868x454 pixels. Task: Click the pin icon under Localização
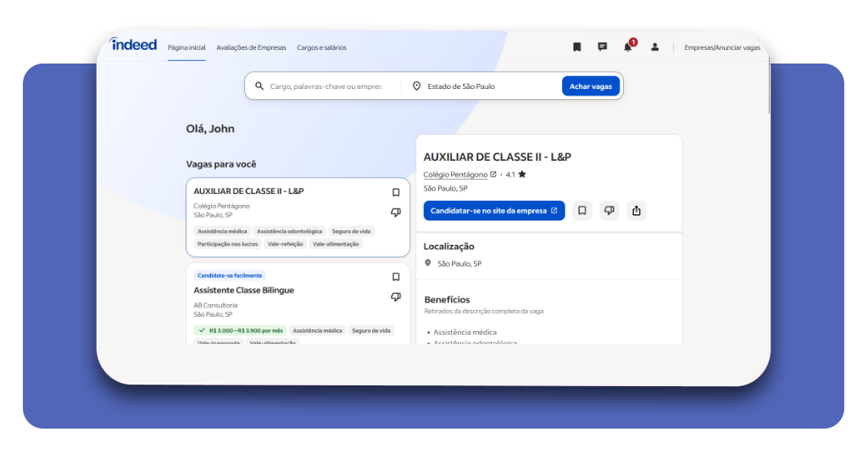pyautogui.click(x=428, y=263)
